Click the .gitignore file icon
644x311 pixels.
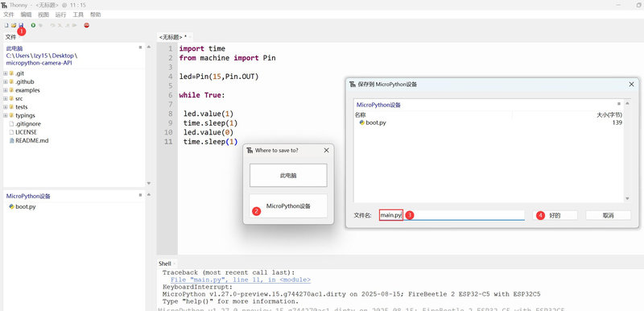point(11,123)
